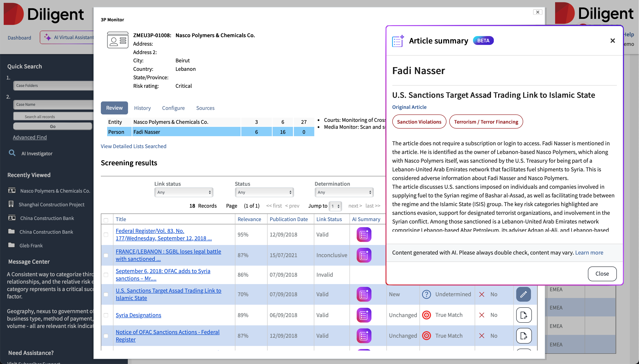Click the AI Investigator magnifier icon
The width and height of the screenshot is (639, 364).
12,153
